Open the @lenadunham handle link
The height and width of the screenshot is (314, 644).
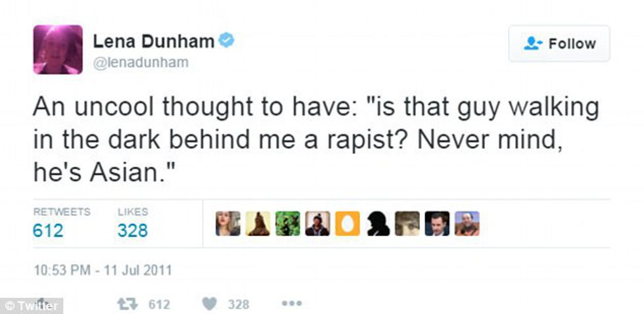(x=140, y=62)
